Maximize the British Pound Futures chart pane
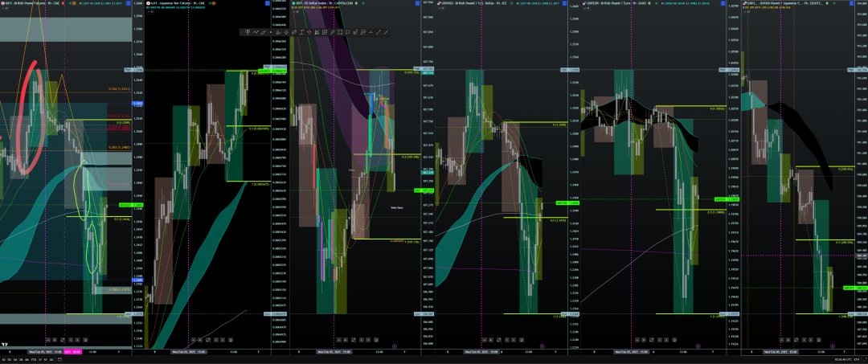The image size is (868, 364). point(63,340)
